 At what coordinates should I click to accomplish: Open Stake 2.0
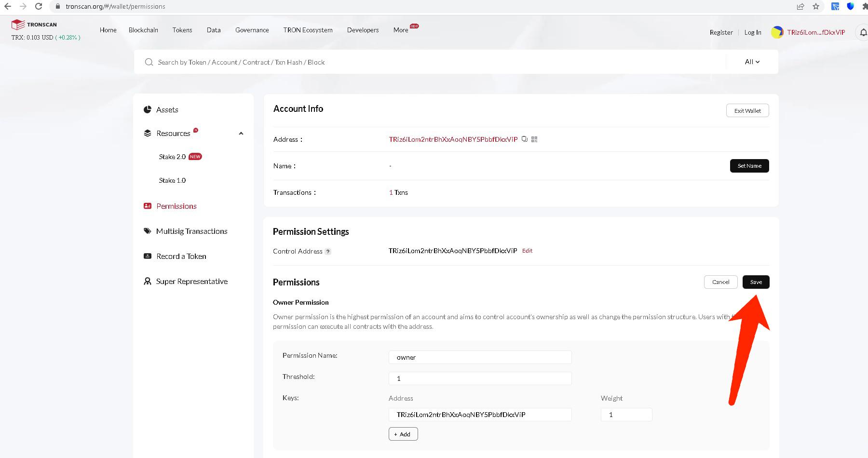click(172, 157)
